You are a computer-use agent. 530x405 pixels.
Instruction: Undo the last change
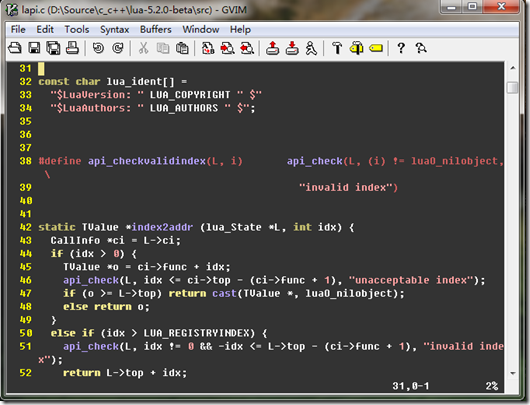coord(98,48)
